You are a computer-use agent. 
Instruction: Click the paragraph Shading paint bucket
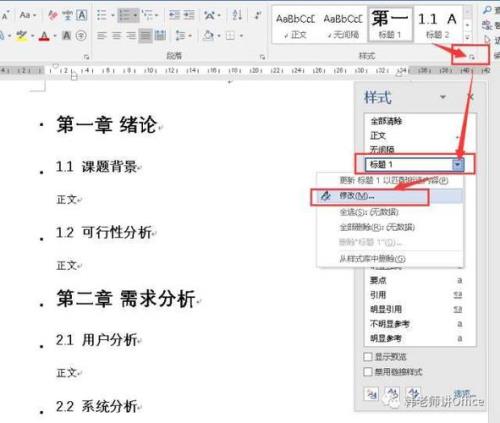[x=209, y=36]
